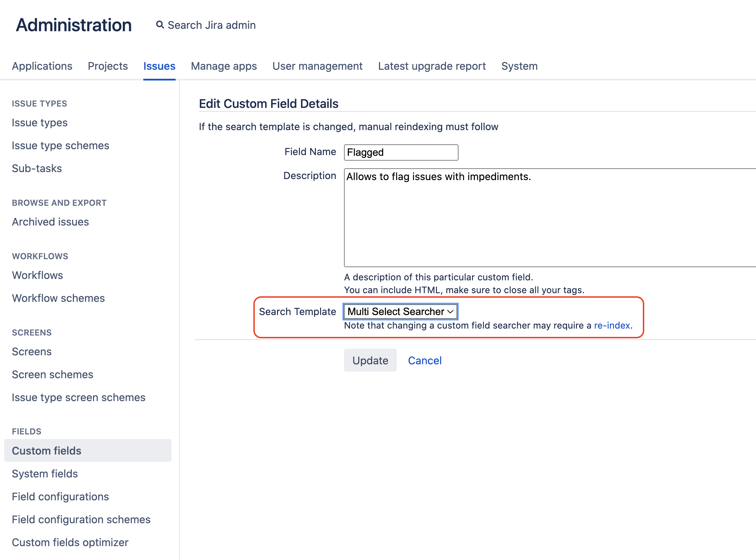Click the Search Jira admin field
756x560 pixels.
pos(211,25)
